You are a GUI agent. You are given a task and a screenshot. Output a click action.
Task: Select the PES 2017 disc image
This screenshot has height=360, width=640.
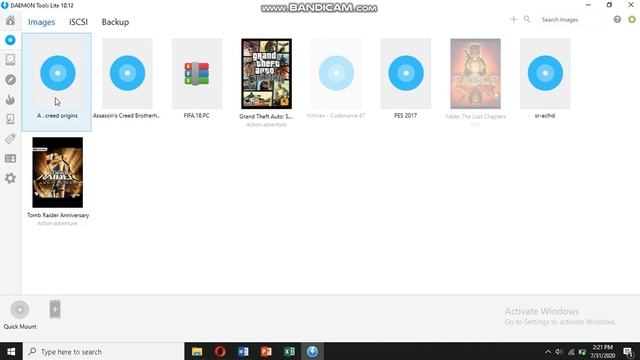point(406,73)
